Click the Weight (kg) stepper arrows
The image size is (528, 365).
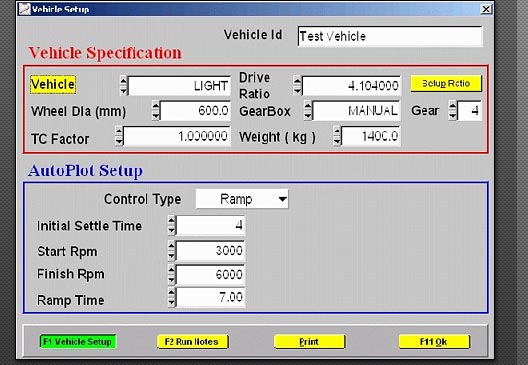tap(337, 136)
